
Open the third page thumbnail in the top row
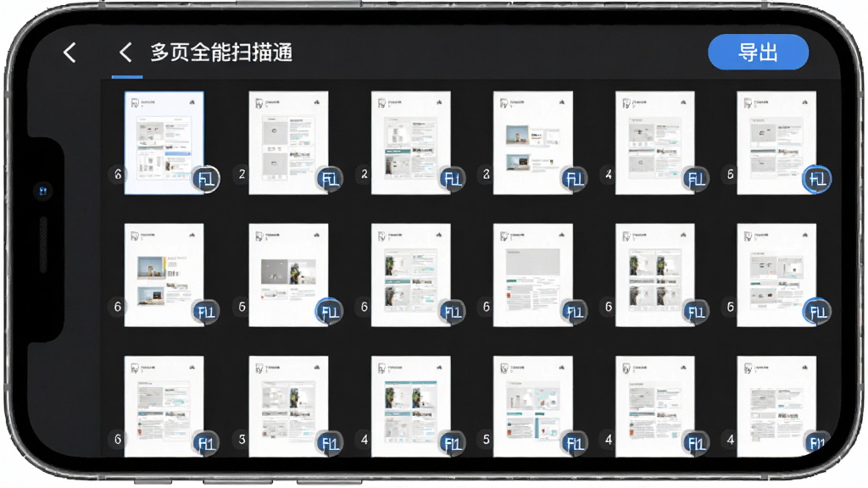(x=411, y=142)
